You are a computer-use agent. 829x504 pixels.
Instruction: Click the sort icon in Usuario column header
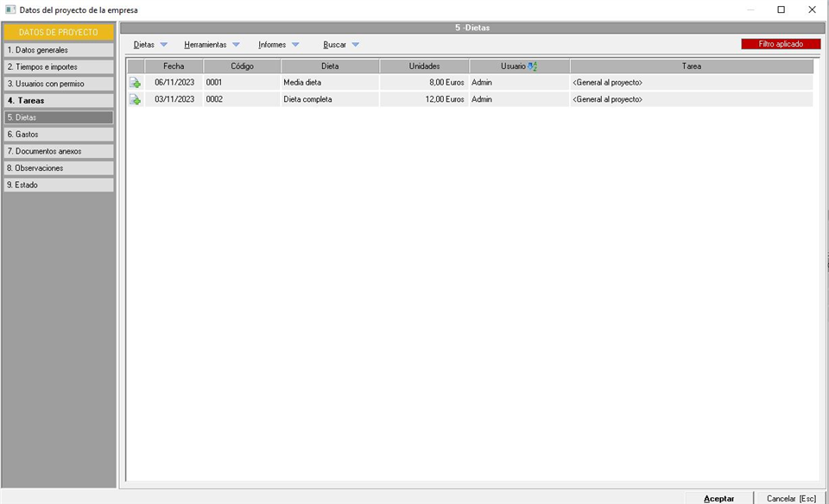[x=532, y=66]
